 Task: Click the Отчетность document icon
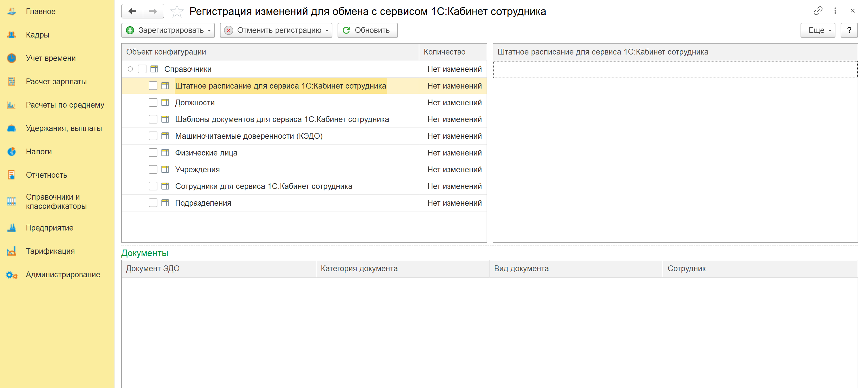[12, 175]
